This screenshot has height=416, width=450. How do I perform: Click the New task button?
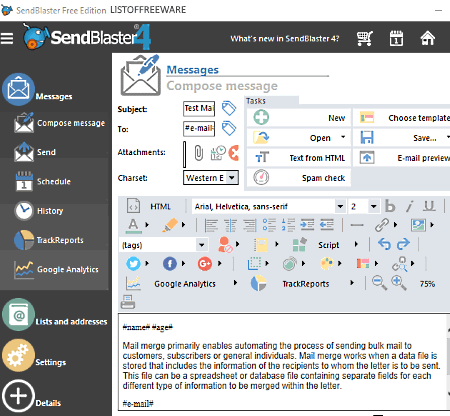pos(299,118)
